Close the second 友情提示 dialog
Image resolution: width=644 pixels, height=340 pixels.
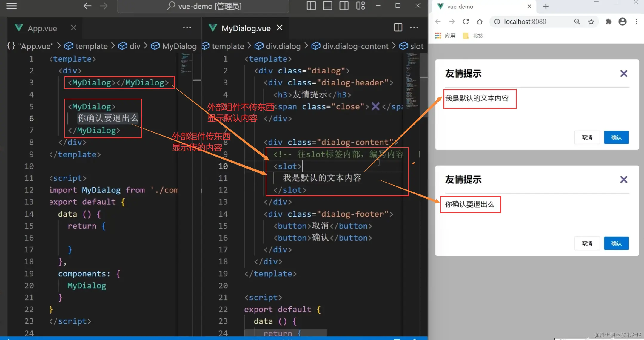pos(623,180)
